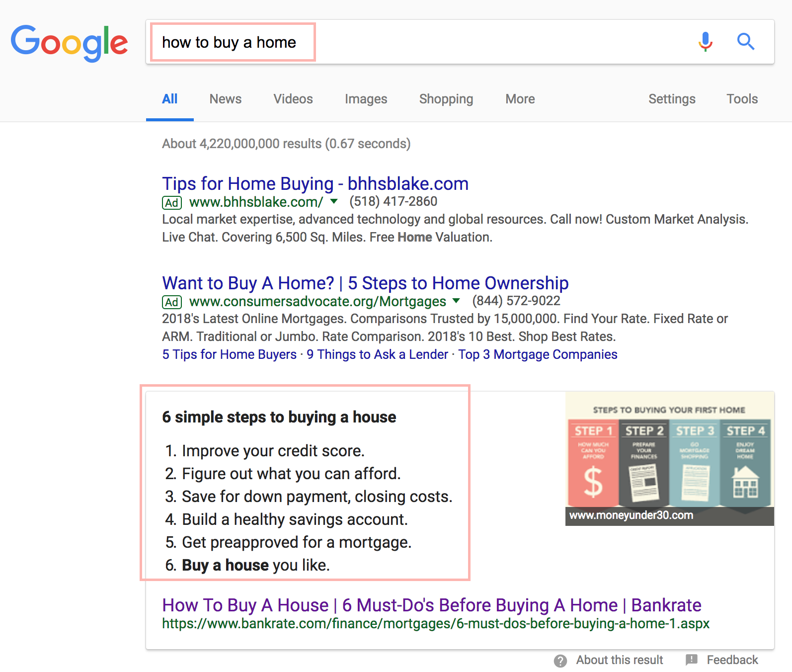This screenshot has height=672, width=792.
Task: Click the magnifying glass search button
Action: point(746,42)
